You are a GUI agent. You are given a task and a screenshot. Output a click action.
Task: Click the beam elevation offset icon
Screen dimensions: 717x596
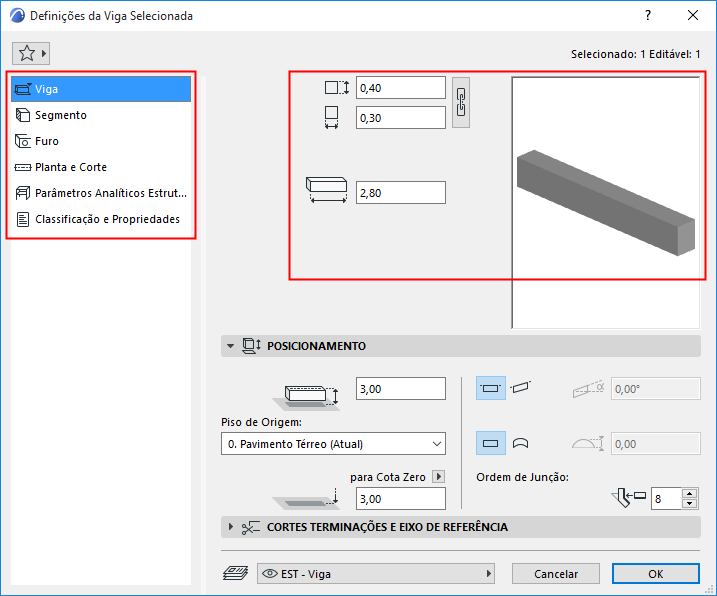306,396
